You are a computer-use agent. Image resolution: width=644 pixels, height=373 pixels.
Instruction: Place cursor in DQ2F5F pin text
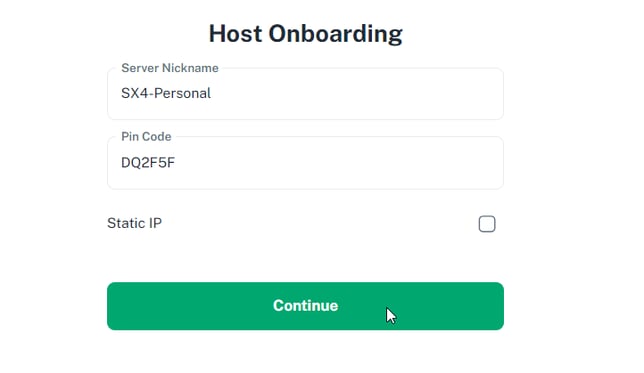148,163
